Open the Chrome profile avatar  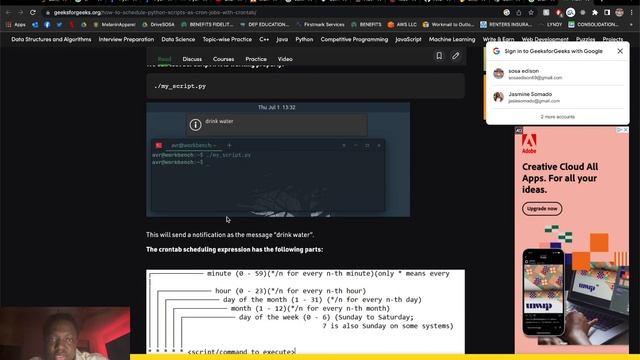620,13
